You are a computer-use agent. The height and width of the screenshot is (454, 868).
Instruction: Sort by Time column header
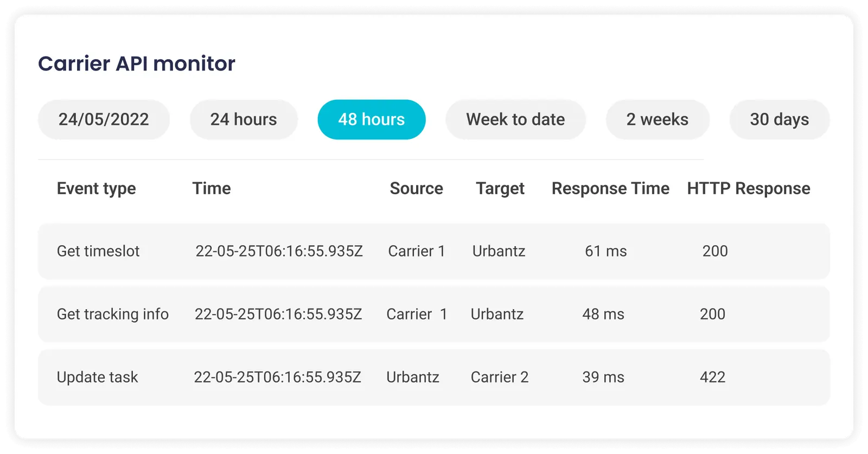click(x=212, y=188)
